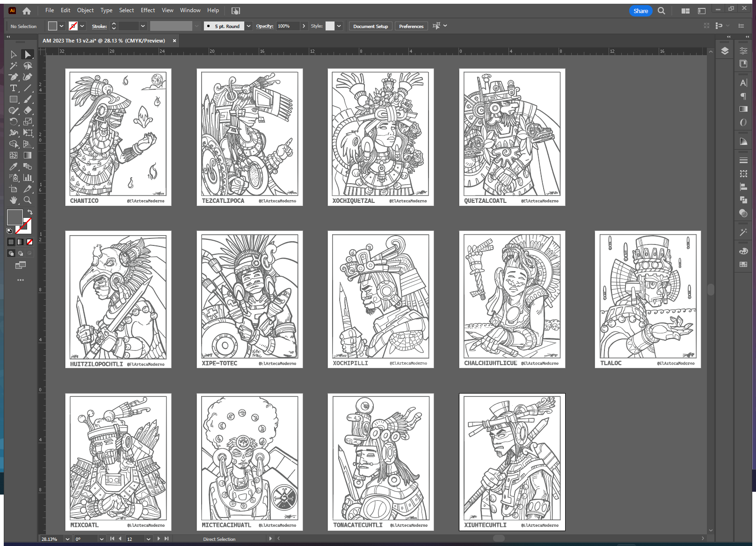Expand the brush definition dropdown '5 pt. Round'
Image resolution: width=756 pixels, height=546 pixels.
(x=248, y=26)
